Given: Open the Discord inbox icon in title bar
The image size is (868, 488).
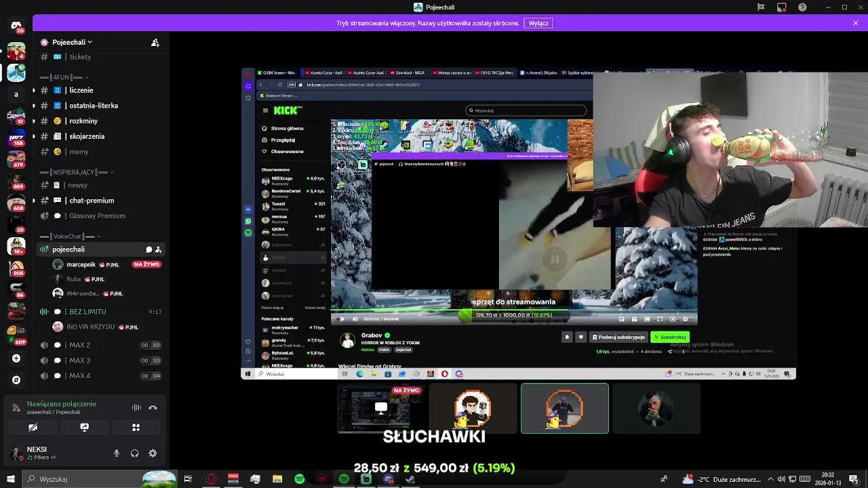Looking at the screenshot, I should pyautogui.click(x=782, y=7).
